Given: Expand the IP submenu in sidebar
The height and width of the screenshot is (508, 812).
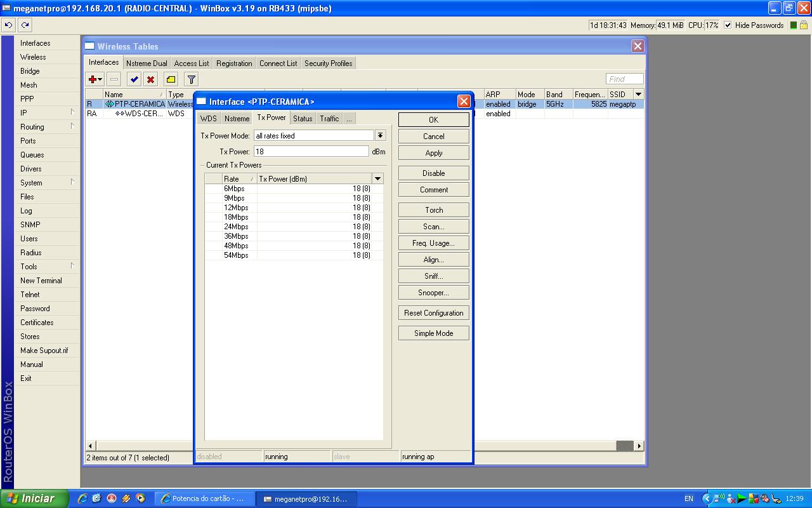Looking at the screenshot, I should pyautogui.click(x=72, y=112).
